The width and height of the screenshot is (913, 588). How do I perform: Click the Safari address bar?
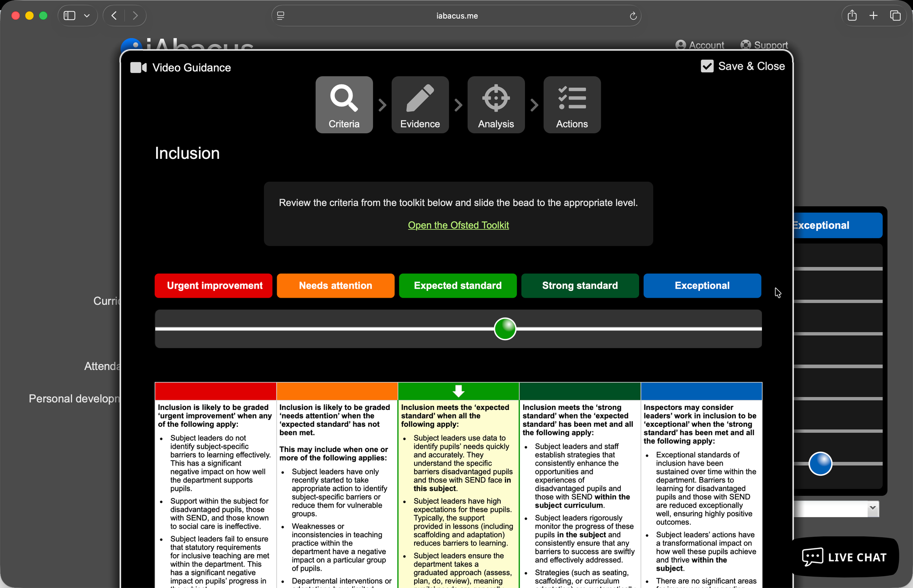point(456,16)
